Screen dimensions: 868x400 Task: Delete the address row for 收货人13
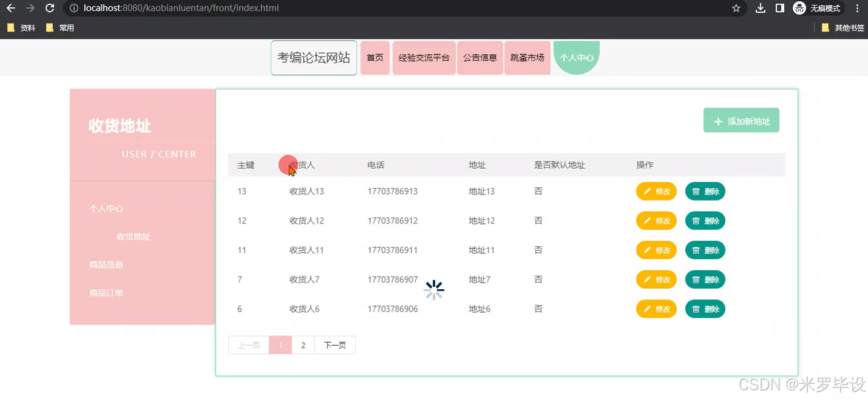pos(705,192)
